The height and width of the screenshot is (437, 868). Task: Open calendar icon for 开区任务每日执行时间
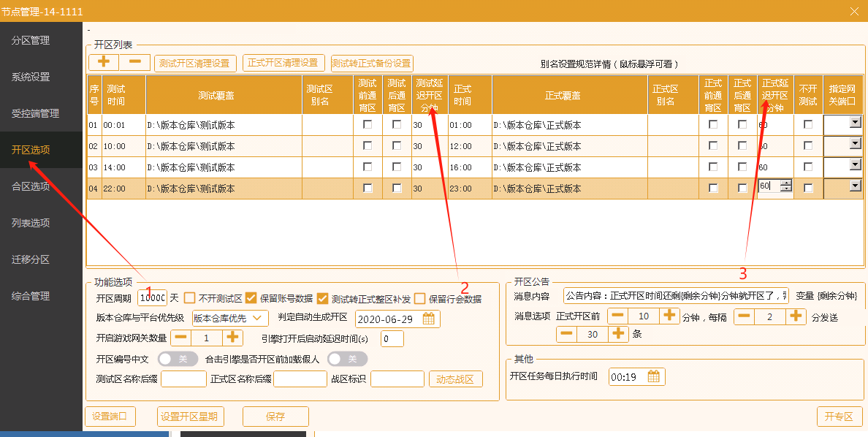click(654, 376)
